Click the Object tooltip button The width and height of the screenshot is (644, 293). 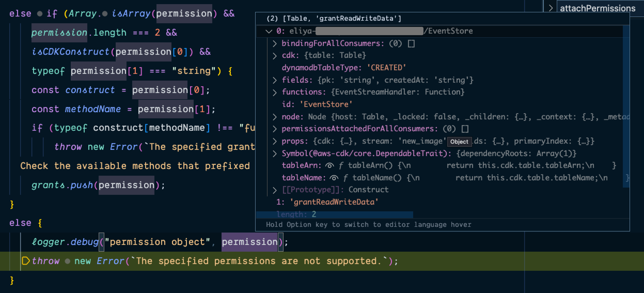pos(460,142)
